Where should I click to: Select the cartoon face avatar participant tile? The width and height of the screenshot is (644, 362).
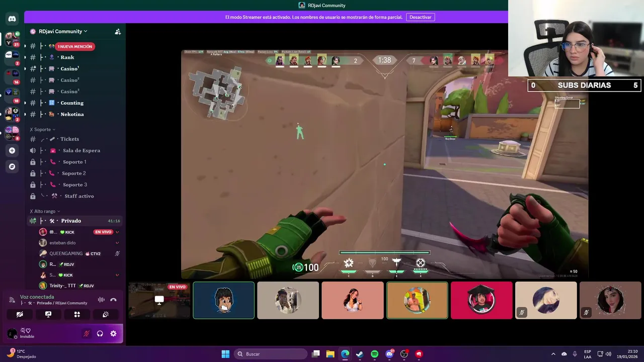click(x=223, y=300)
